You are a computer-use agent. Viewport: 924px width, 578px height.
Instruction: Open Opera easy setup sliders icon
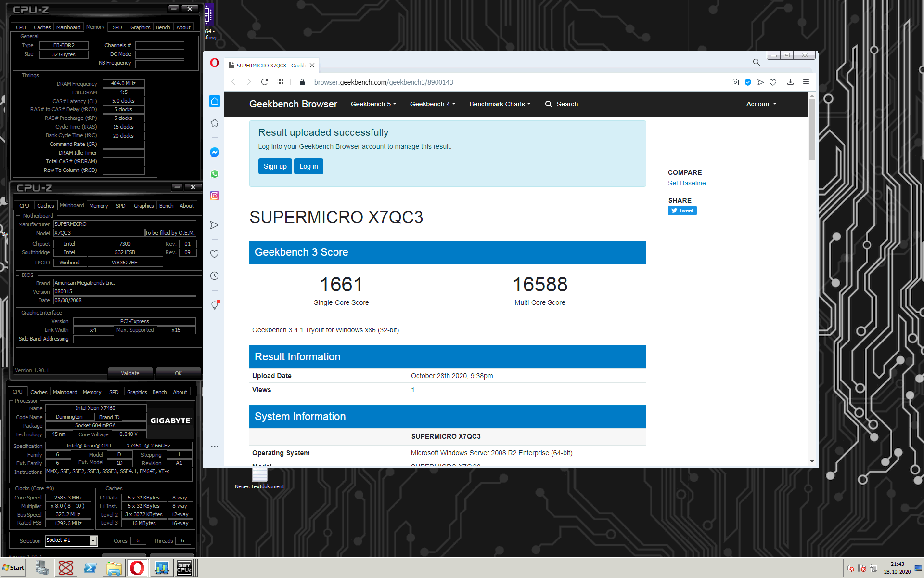coord(806,82)
